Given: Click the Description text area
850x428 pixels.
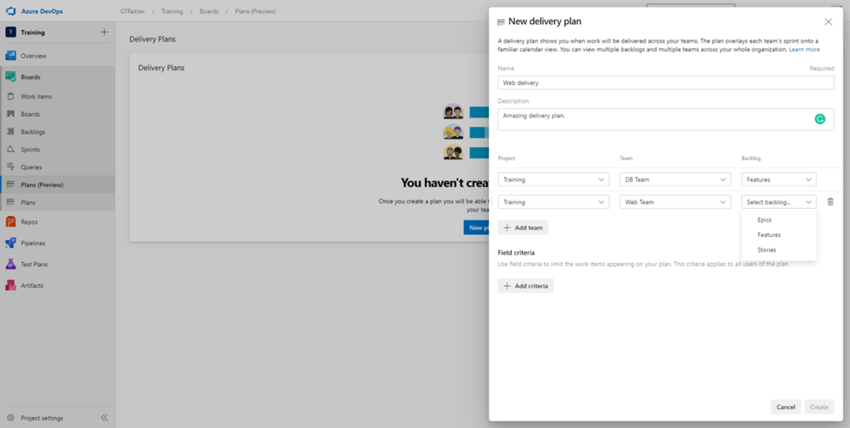Looking at the screenshot, I should pos(666,119).
